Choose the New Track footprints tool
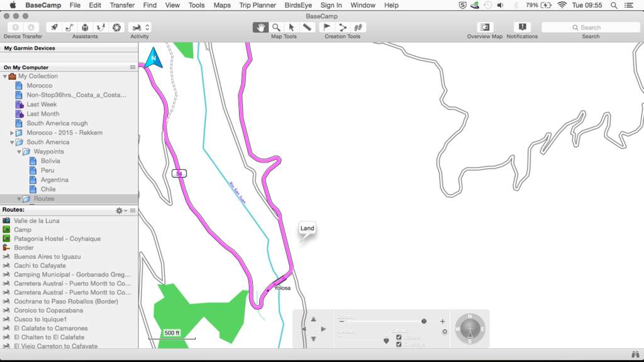Image resolution: width=644 pixels, height=362 pixels. (358, 28)
